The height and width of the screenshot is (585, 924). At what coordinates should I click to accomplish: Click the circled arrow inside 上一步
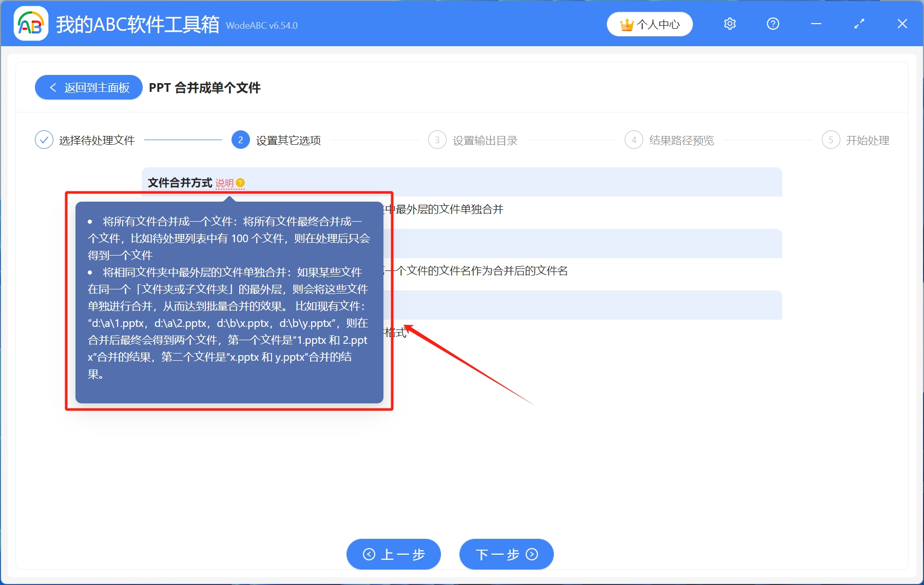point(368,555)
